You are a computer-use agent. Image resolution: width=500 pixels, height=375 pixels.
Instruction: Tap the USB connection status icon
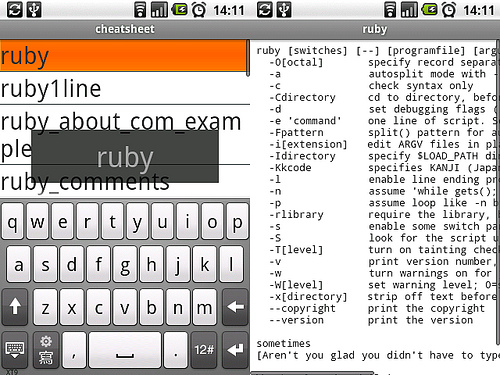(x=34, y=9)
